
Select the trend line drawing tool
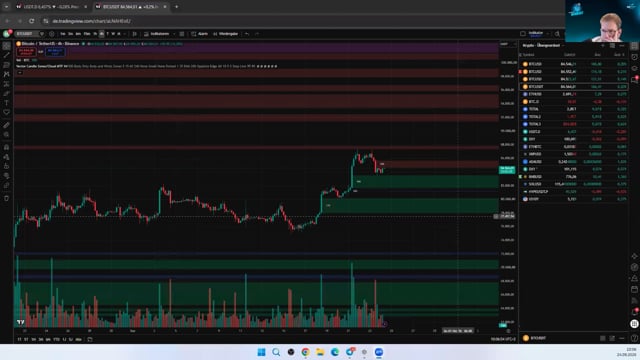[7, 55]
